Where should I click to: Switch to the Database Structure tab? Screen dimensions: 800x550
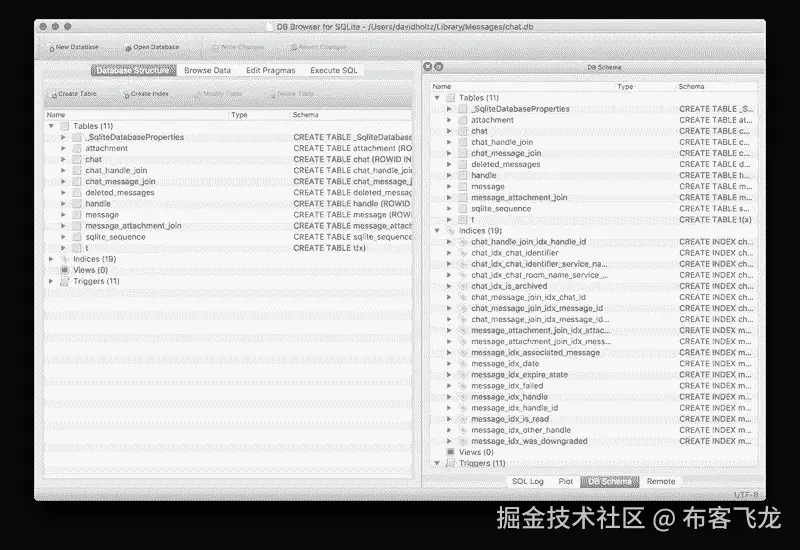click(x=134, y=70)
